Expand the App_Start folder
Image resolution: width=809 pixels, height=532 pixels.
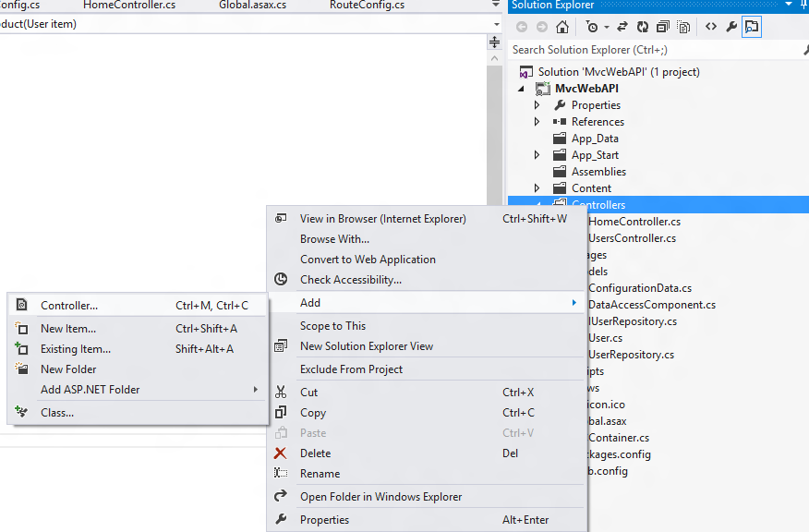pos(537,155)
